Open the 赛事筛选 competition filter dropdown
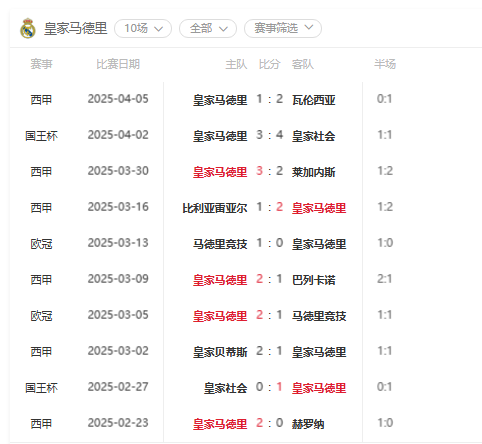 pyautogui.click(x=283, y=28)
